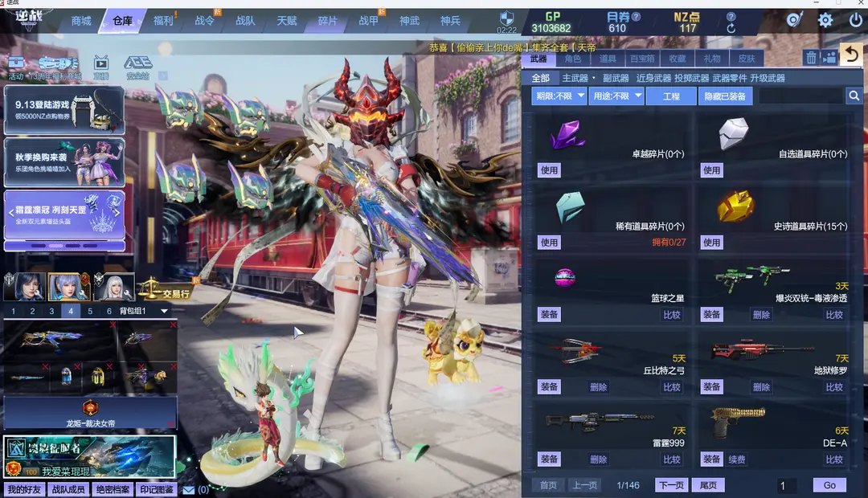Click the magnifier search icon
The height and width of the screenshot is (498, 868).
(854, 96)
